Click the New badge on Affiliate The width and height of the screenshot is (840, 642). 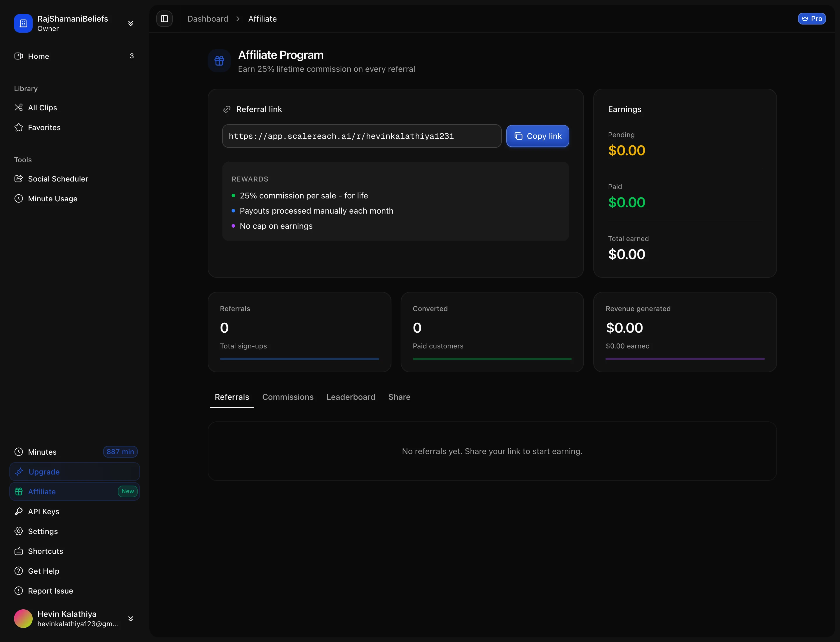[x=127, y=491]
